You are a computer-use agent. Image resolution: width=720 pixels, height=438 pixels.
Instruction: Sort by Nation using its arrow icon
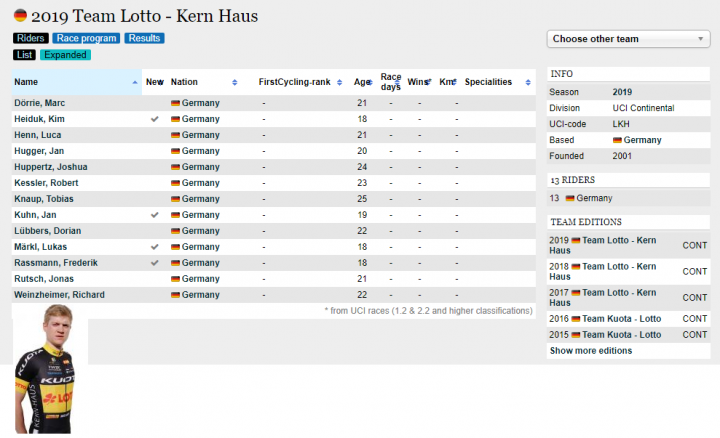pos(235,82)
